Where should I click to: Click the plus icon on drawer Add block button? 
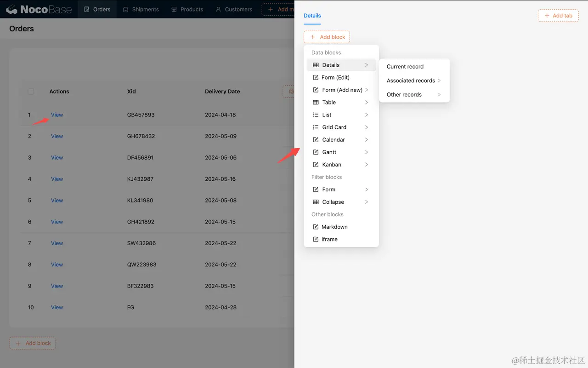click(x=313, y=37)
